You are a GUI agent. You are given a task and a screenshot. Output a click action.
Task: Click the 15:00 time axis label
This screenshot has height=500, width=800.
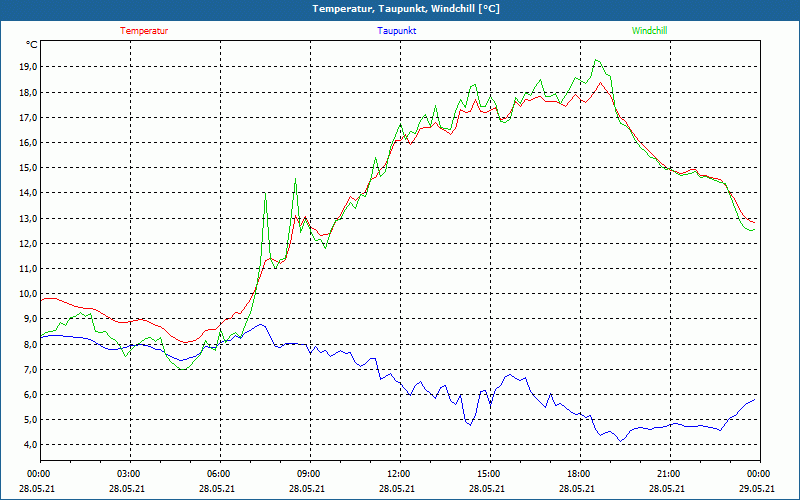point(490,474)
